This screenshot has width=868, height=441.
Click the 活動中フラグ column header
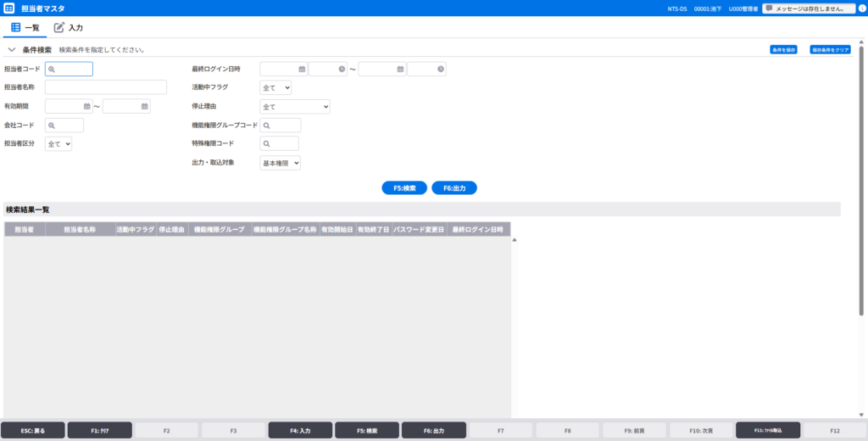[135, 229]
